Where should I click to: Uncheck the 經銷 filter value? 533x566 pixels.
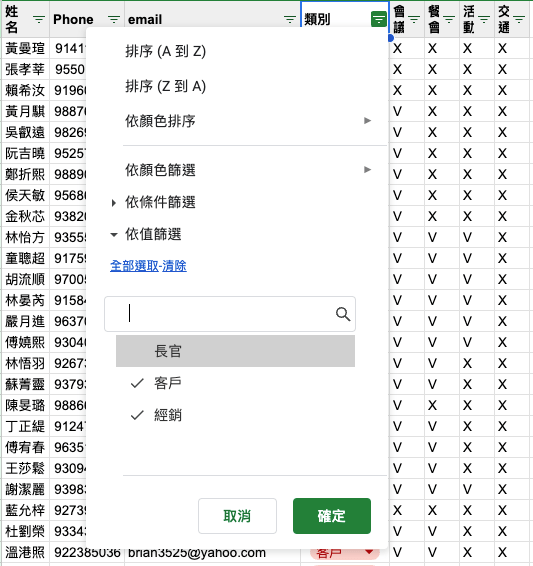[235, 415]
